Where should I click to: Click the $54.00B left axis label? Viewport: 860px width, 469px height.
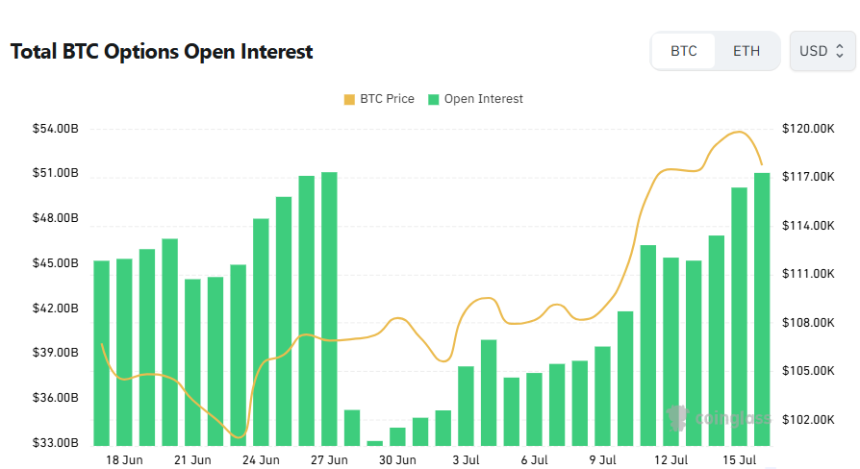coord(55,128)
